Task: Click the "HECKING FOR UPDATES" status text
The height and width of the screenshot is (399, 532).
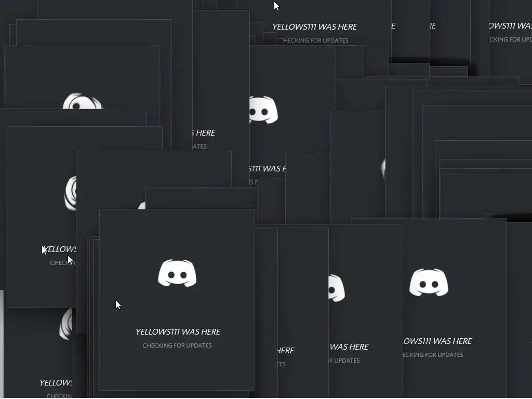Action: 316,41
